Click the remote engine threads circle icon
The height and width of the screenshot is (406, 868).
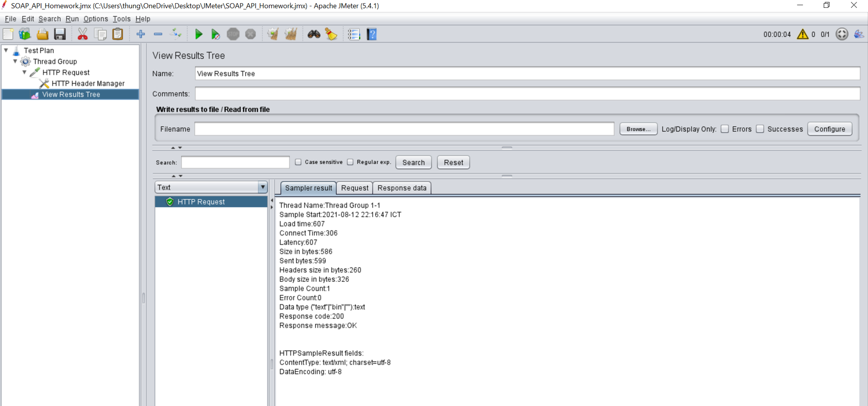(842, 34)
